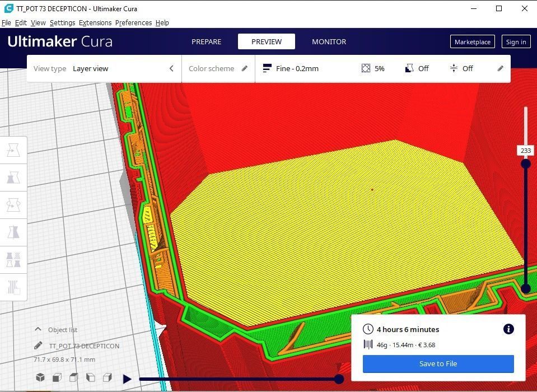Click the material usage barcode icon
The height and width of the screenshot is (392, 537).
coord(368,344)
